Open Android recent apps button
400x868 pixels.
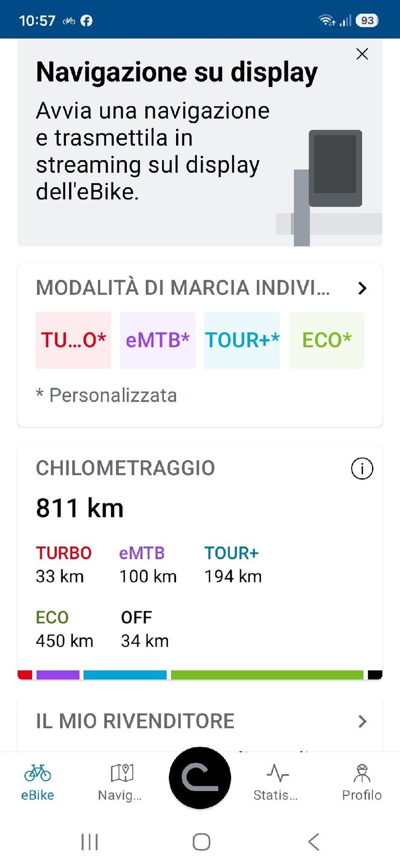click(x=89, y=841)
